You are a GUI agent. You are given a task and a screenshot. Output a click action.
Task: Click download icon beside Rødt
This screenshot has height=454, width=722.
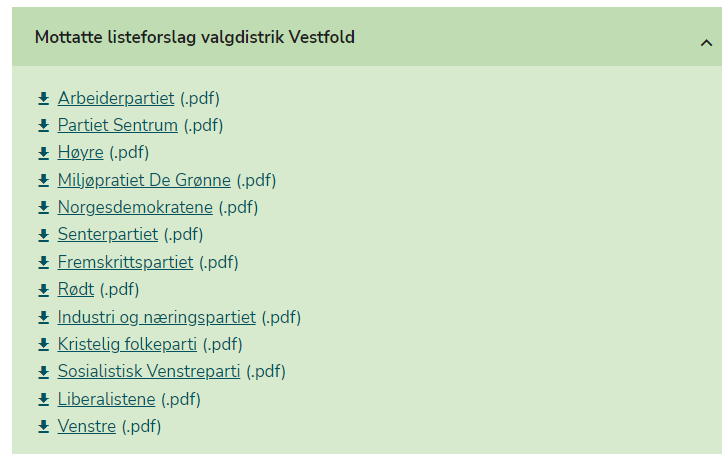coord(43,290)
